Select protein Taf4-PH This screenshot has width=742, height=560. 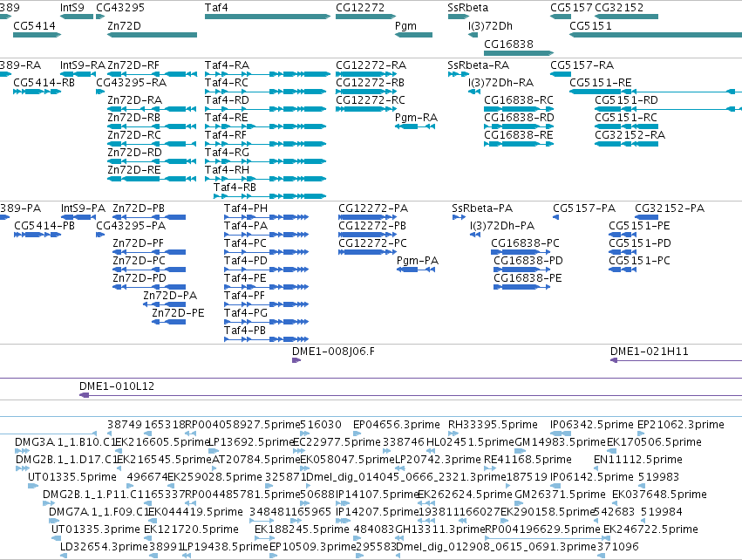pos(267,217)
